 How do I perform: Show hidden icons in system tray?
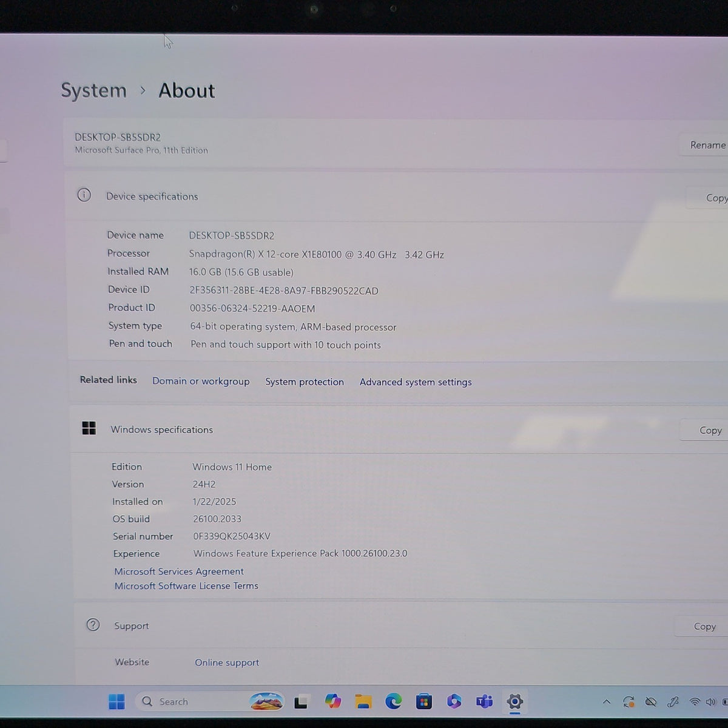pos(606,702)
